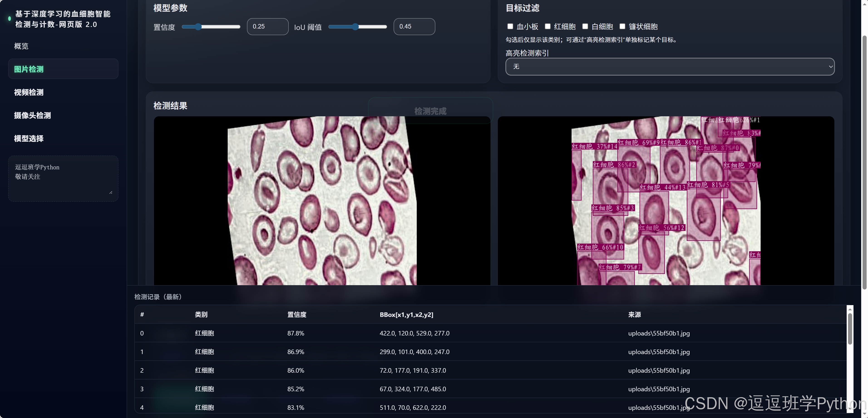Image resolution: width=868 pixels, height=418 pixels.
Task: Toggle the 白细胞 filter checkbox
Action: click(585, 26)
